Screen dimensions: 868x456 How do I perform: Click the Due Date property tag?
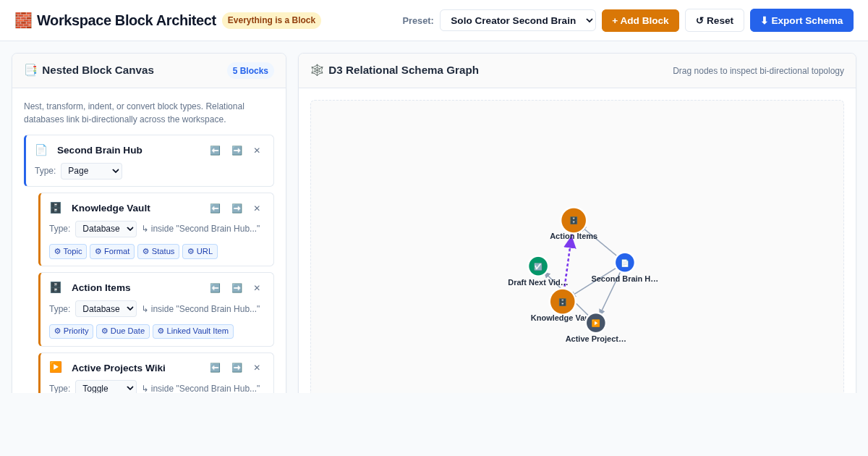[123, 331]
